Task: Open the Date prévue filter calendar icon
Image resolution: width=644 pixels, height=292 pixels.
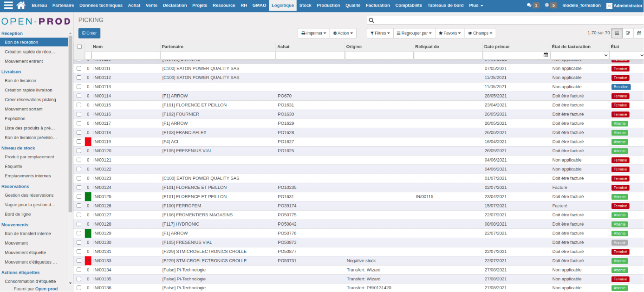Action: [546, 55]
